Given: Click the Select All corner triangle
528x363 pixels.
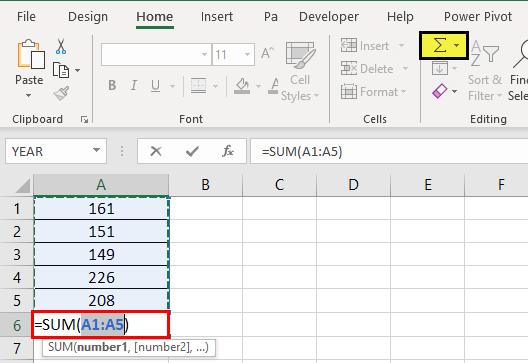Looking at the screenshot, I should click(x=23, y=186).
